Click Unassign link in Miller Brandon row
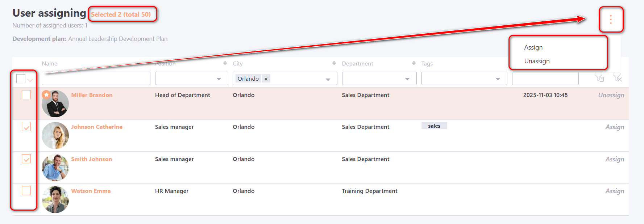Screen dimensions: 644x224 pyautogui.click(x=611, y=95)
